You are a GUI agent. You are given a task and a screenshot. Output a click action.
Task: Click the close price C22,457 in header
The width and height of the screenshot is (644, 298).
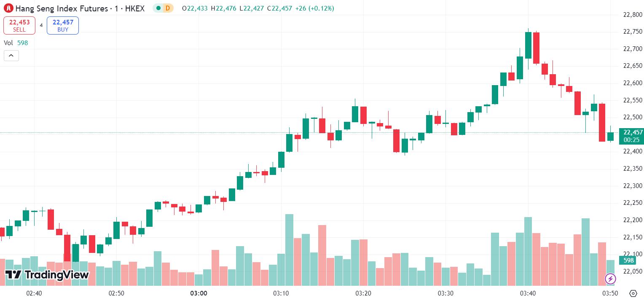coord(281,8)
